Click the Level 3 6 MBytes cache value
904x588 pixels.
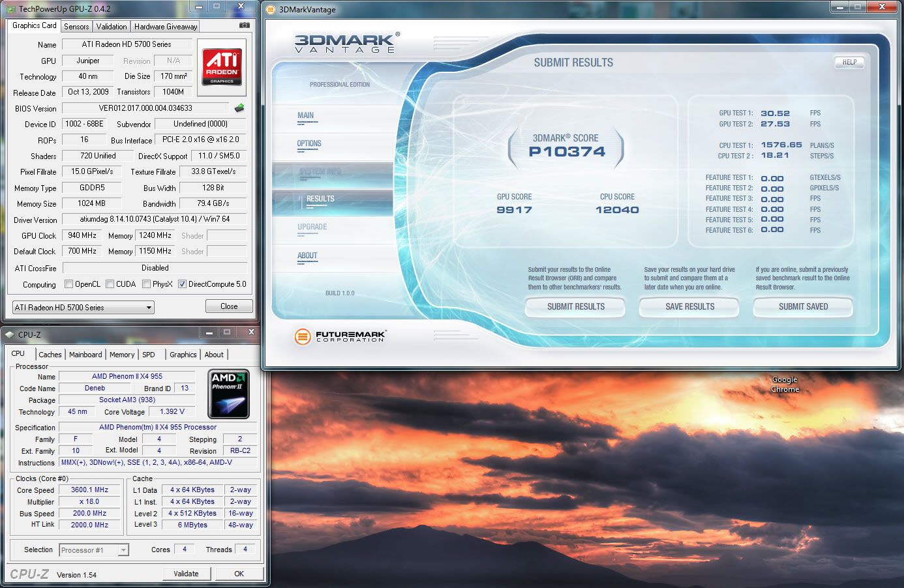pyautogui.click(x=192, y=525)
